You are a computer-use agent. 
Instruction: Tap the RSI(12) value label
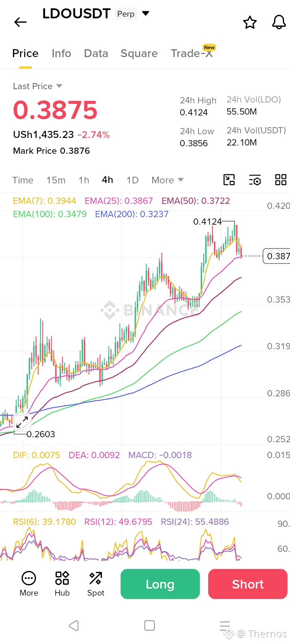point(119,522)
